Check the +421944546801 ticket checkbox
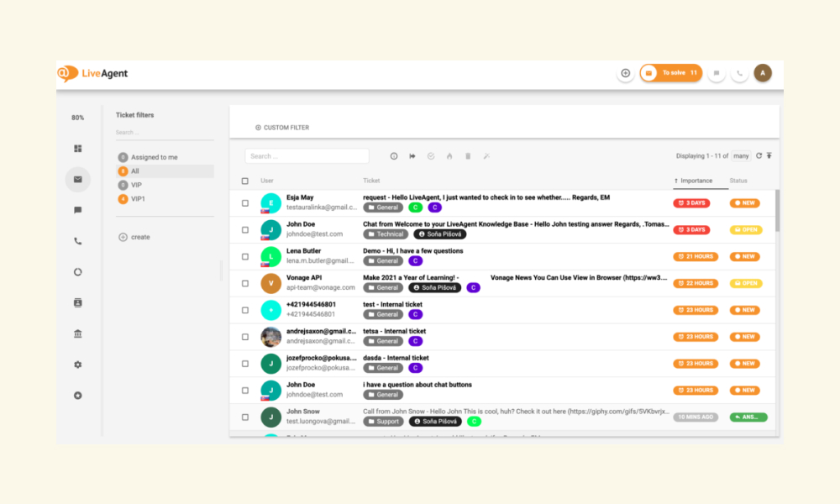 [244, 310]
